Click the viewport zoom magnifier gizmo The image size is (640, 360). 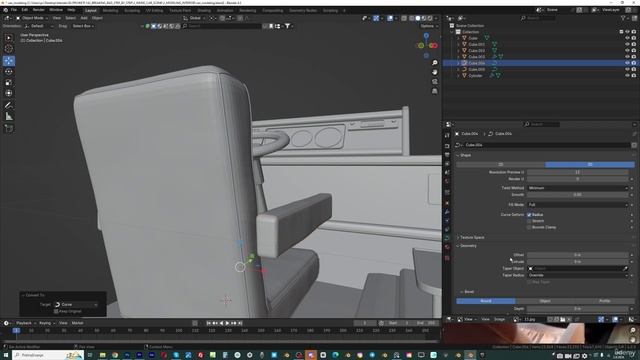click(435, 63)
